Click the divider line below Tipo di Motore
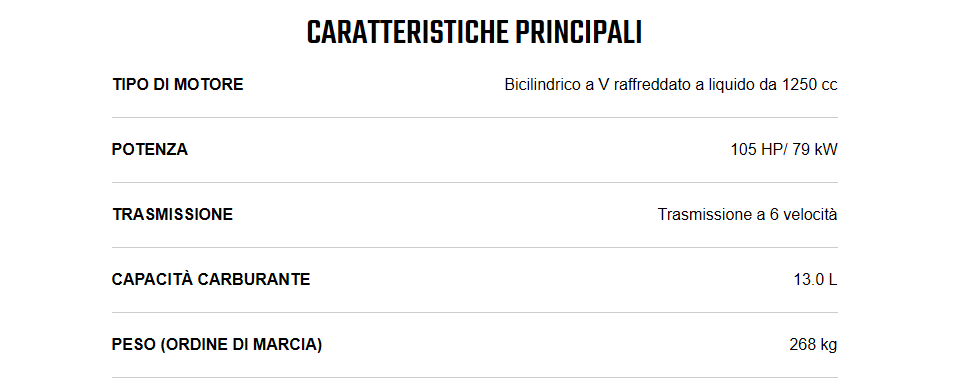The width and height of the screenshot is (971, 390). (x=474, y=118)
